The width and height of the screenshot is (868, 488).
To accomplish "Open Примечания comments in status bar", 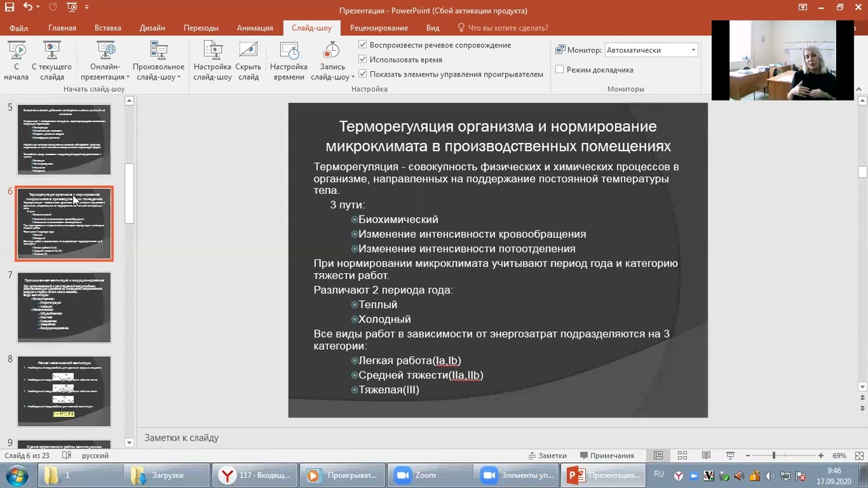I will [607, 455].
